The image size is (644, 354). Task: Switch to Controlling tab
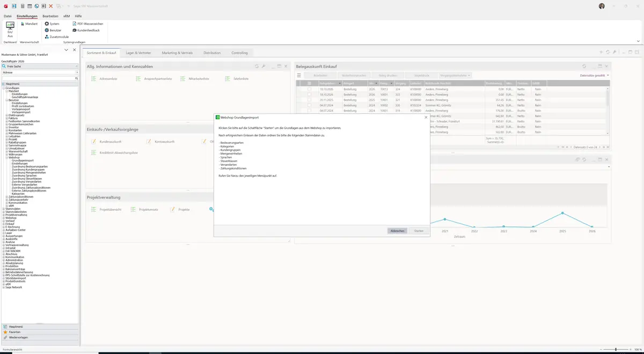pos(239,53)
